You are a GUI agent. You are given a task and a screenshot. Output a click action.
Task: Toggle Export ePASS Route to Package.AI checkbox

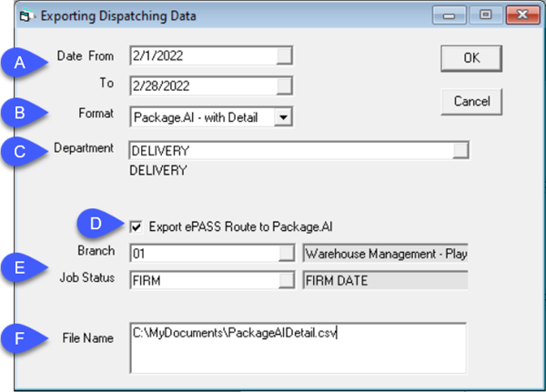(x=136, y=227)
